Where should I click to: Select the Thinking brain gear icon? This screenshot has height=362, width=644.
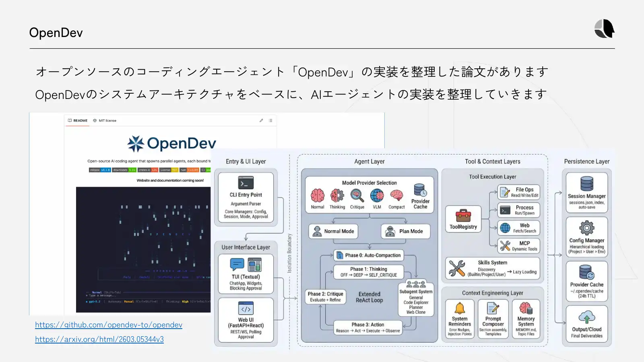pyautogui.click(x=337, y=195)
